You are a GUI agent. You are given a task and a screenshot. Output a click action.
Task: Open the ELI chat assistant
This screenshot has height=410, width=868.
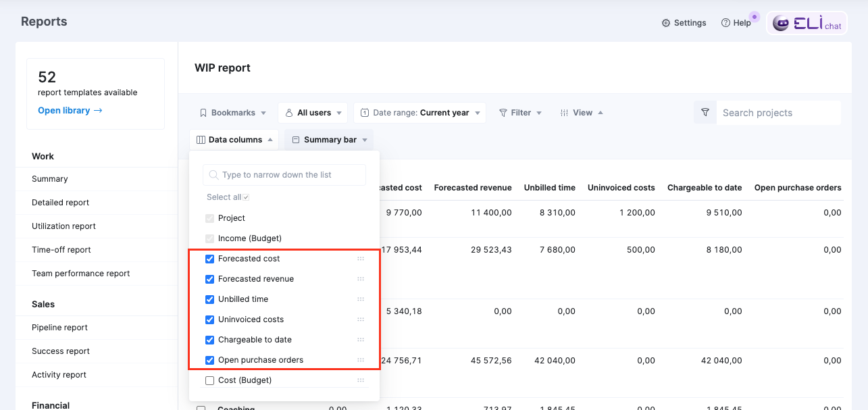pyautogui.click(x=807, y=24)
